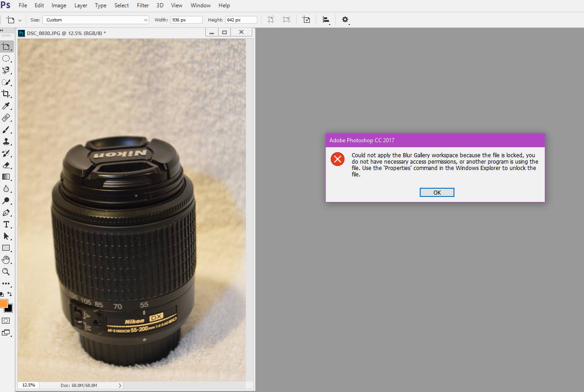
Task: Open the options bar gear settings
Action: click(345, 20)
